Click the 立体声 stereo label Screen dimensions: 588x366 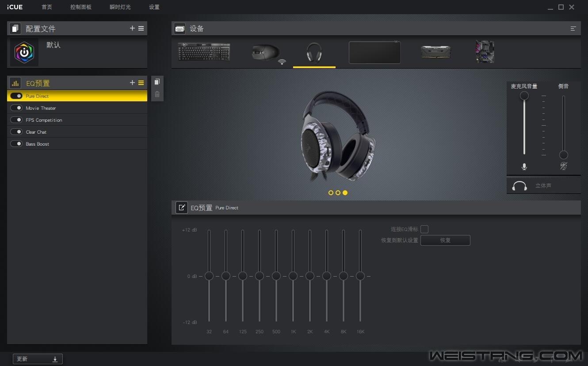point(543,186)
